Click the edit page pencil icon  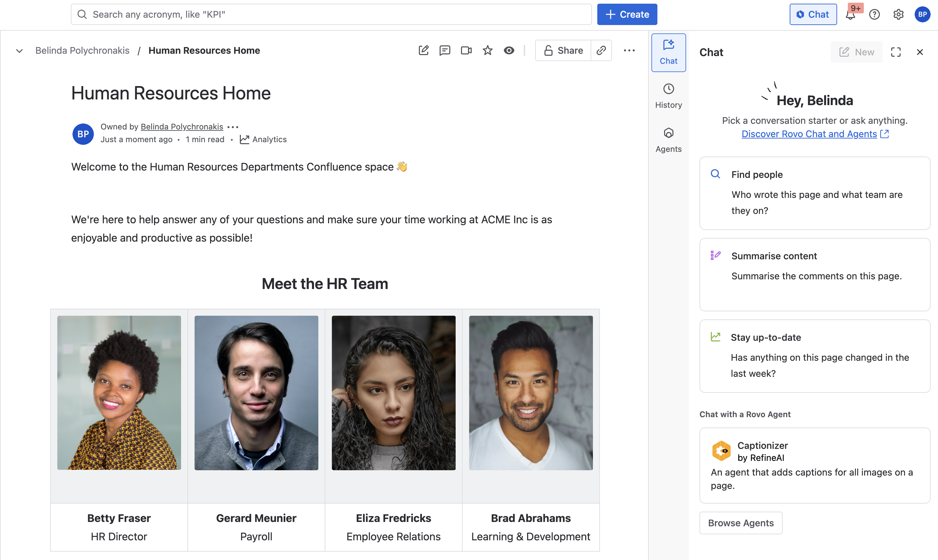click(423, 51)
